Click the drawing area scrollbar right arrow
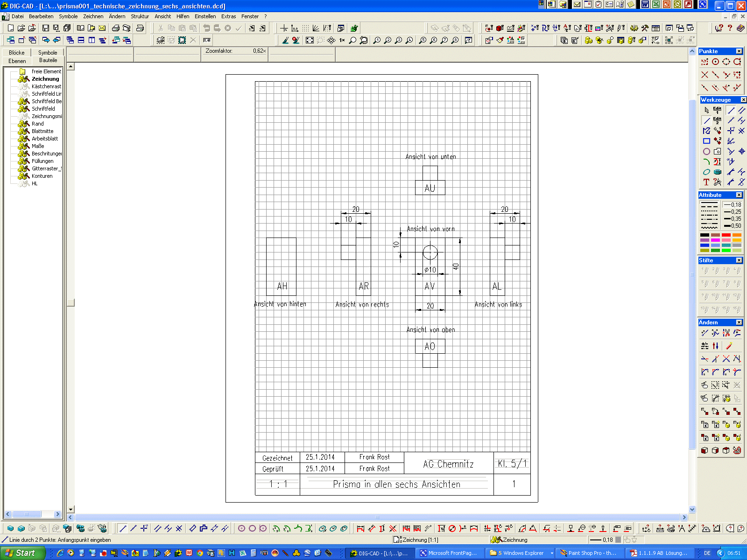The height and width of the screenshot is (560, 747). click(684, 517)
